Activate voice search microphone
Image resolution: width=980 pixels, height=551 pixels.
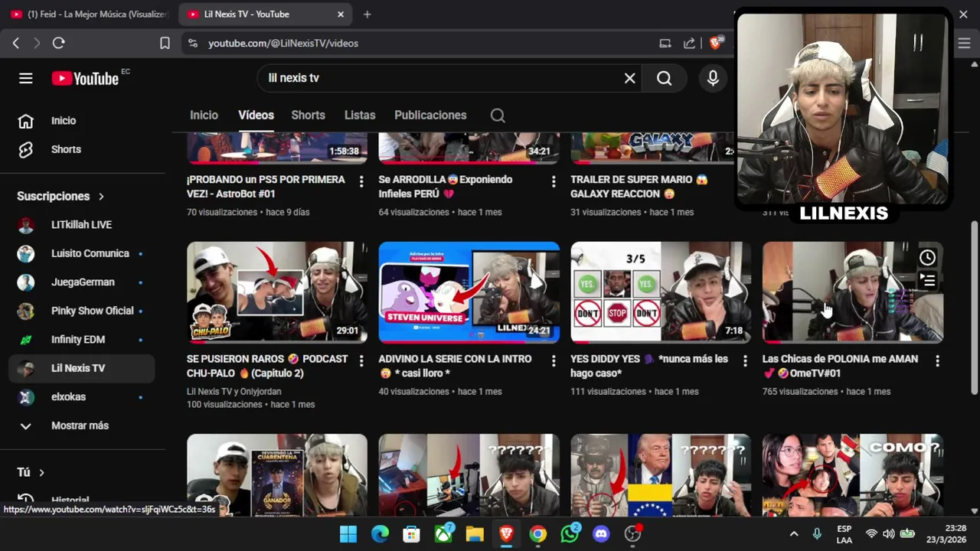pos(713,78)
